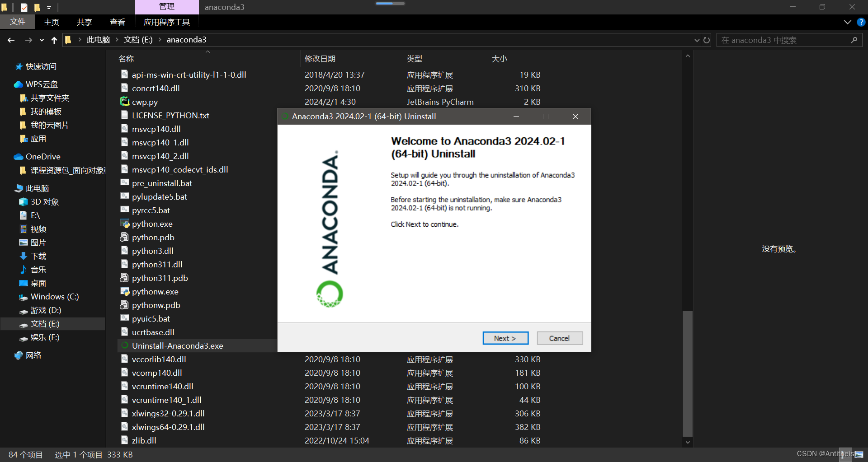The width and height of the screenshot is (868, 462).
Task: Switch to large icons view in status bar
Action: tap(859, 454)
